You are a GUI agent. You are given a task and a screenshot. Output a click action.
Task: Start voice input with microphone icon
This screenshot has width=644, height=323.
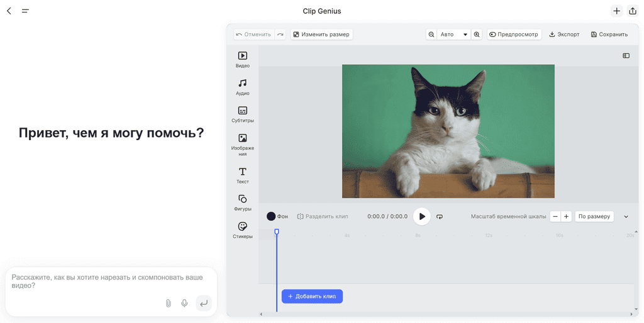(184, 304)
